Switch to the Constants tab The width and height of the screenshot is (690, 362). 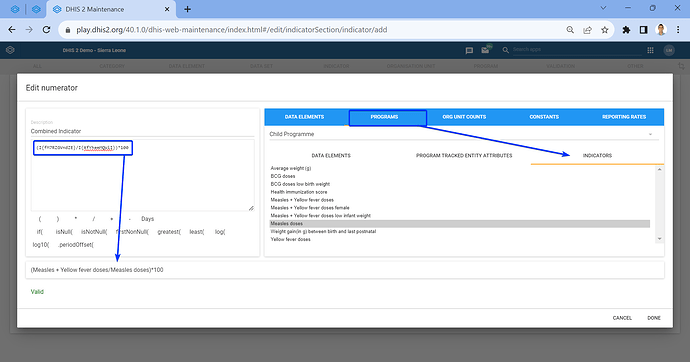click(544, 117)
